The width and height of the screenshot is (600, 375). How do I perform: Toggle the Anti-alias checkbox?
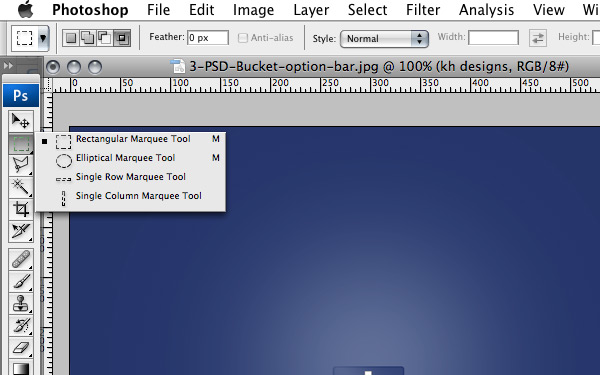pyautogui.click(x=243, y=38)
